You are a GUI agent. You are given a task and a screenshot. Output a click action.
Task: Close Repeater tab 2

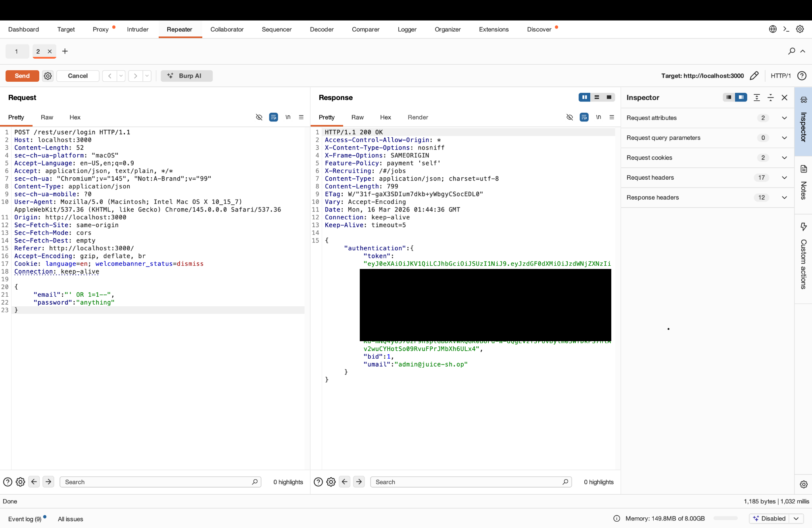pyautogui.click(x=50, y=51)
